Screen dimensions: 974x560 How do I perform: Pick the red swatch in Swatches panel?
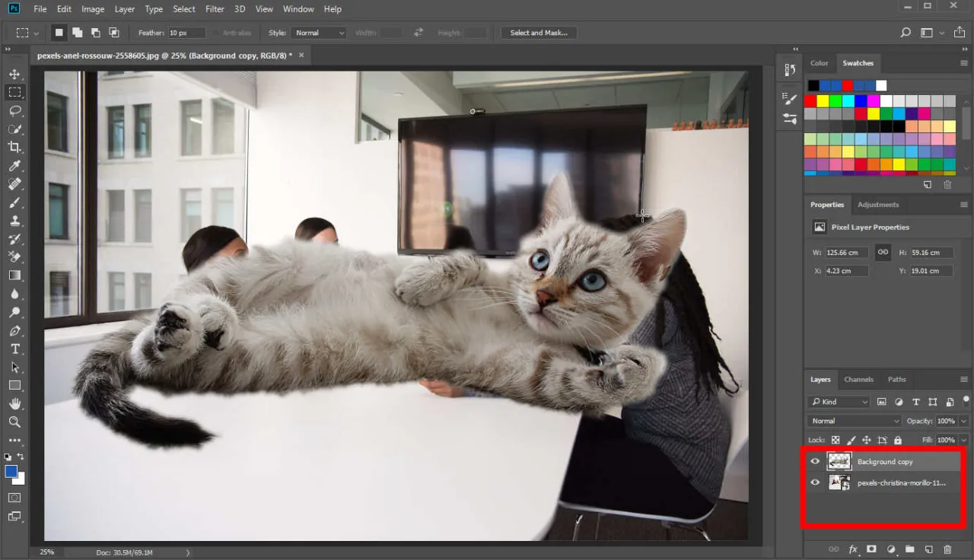click(x=811, y=101)
